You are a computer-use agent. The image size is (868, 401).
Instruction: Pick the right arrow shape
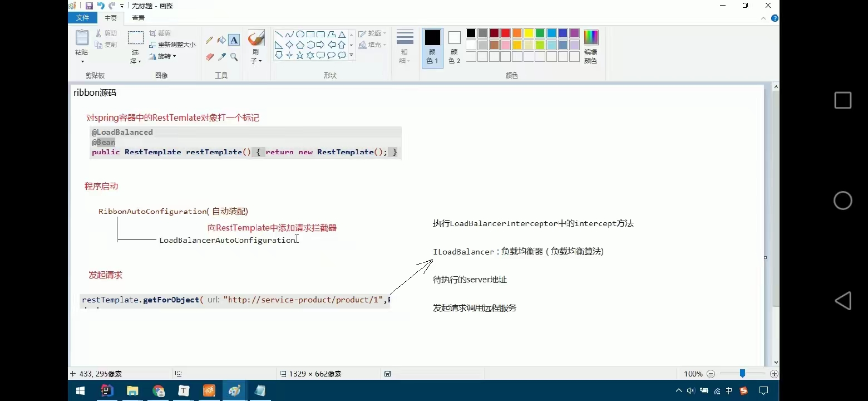coord(321,45)
